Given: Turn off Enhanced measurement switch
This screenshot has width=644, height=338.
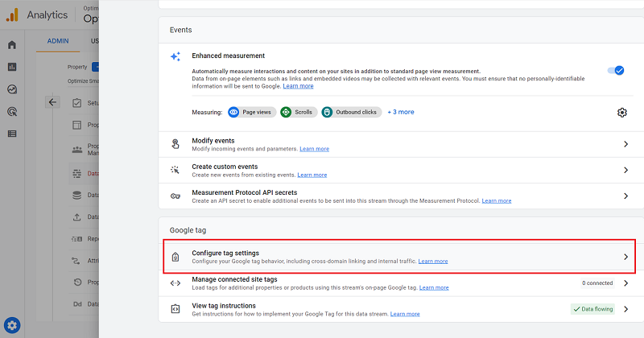Looking at the screenshot, I should [616, 71].
